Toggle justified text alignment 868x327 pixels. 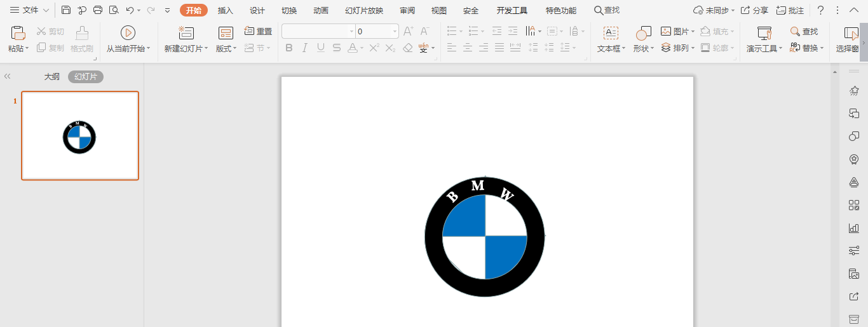click(x=499, y=48)
